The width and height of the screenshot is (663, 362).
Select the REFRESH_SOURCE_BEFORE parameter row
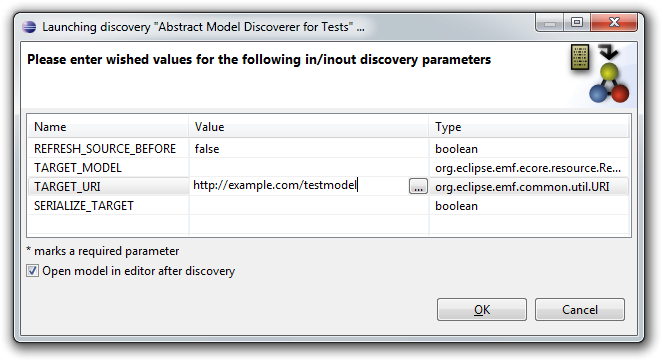pos(329,149)
